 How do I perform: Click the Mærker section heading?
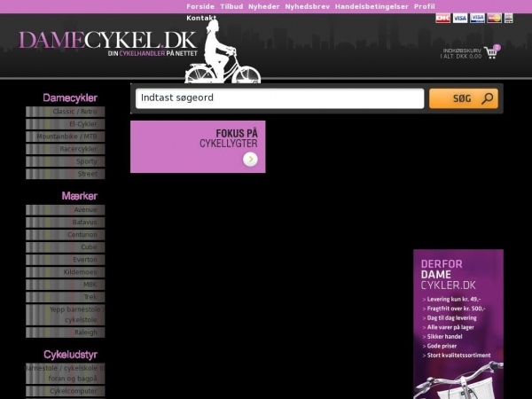click(80, 196)
